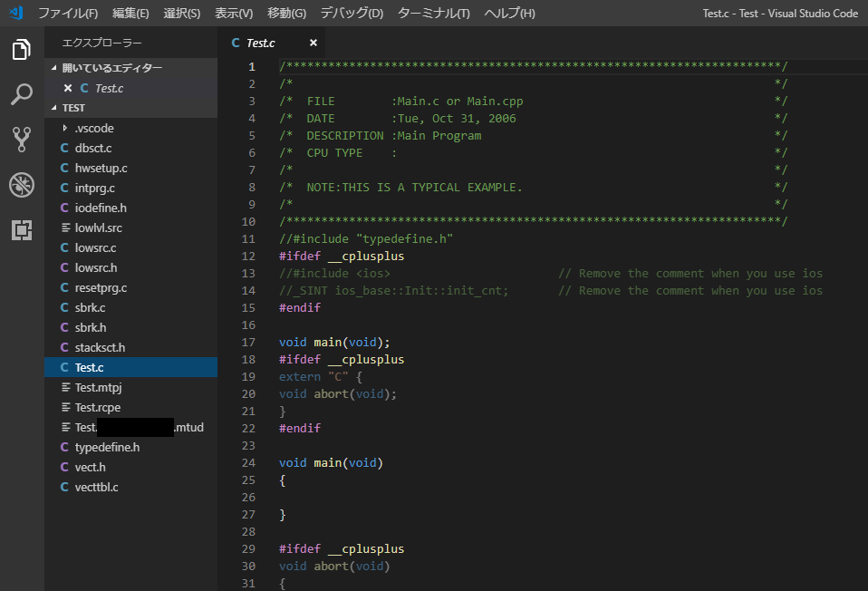868x591 pixels.
Task: Click the C icon of sbrk.c
Action: [64, 307]
